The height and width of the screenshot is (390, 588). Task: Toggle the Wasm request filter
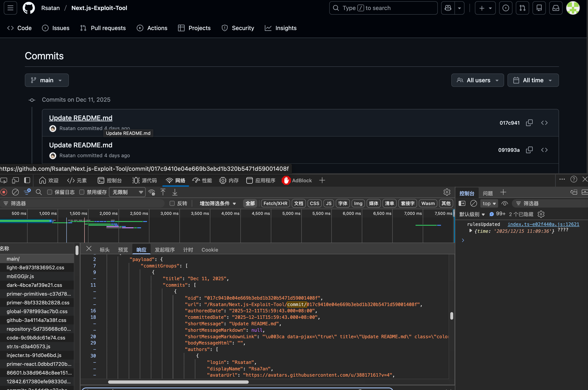tap(428, 204)
